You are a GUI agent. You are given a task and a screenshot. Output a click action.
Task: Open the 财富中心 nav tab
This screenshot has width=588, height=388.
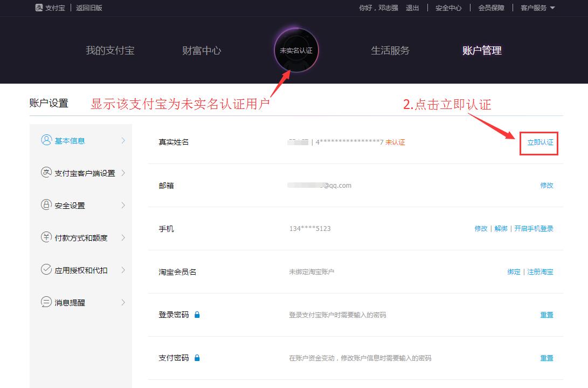[202, 50]
